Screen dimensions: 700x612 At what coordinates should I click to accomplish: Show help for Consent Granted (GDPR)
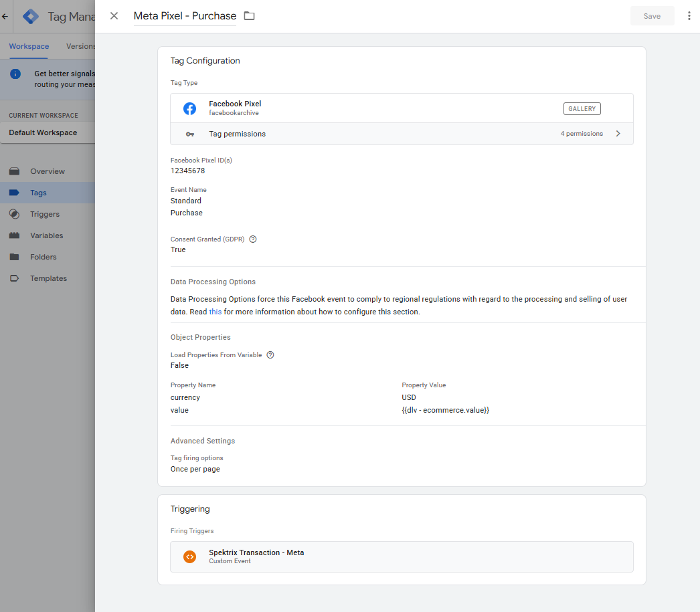coord(253,239)
